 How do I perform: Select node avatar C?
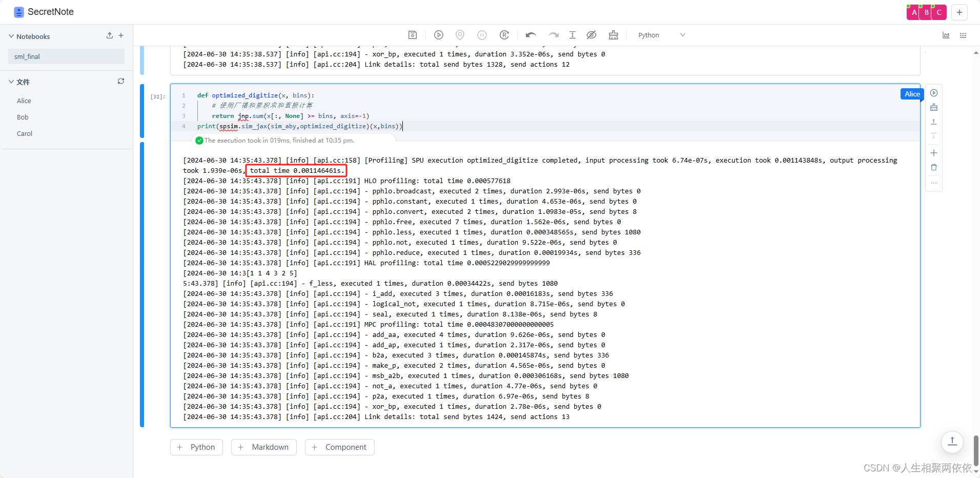pos(939,12)
